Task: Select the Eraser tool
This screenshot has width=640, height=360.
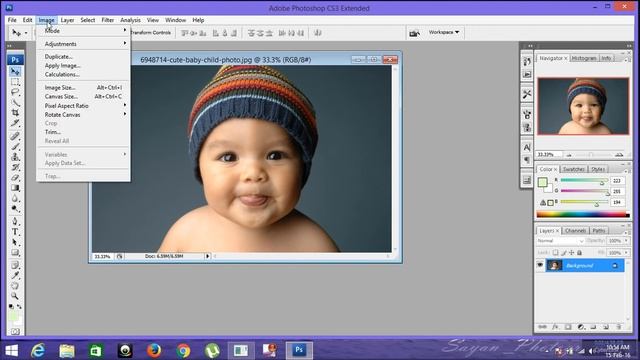Action: click(x=16, y=178)
